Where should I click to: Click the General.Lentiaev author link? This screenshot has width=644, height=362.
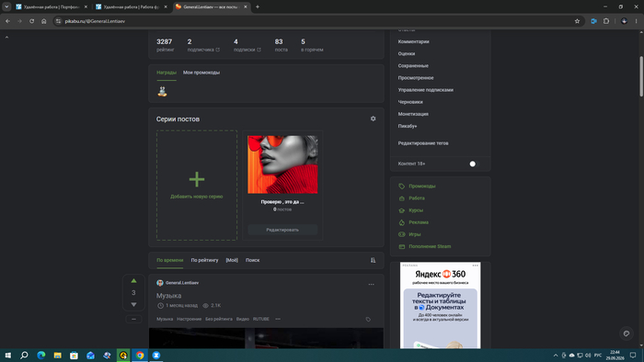182,283
